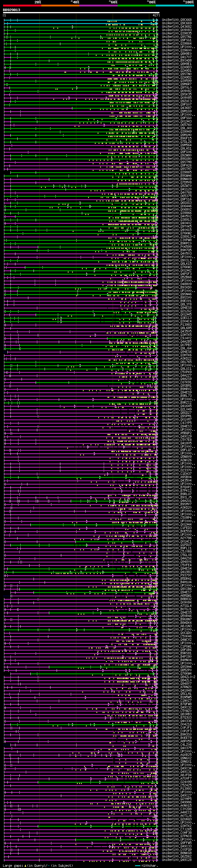Click hit label UniRef100_Q01943
Viewport: 197px width, 868px height.
[177, 121]
